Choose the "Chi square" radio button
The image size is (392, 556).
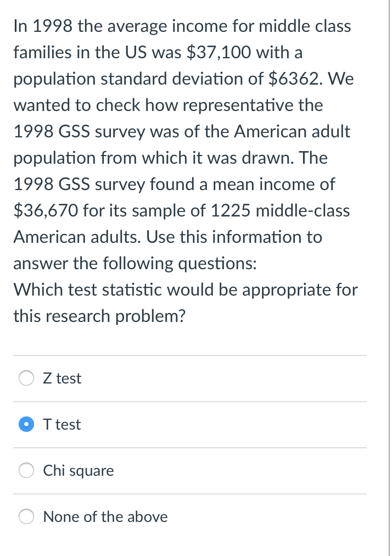(27, 471)
